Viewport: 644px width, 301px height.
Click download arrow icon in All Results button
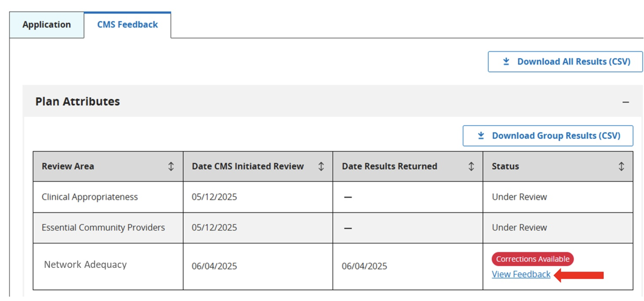tap(506, 62)
